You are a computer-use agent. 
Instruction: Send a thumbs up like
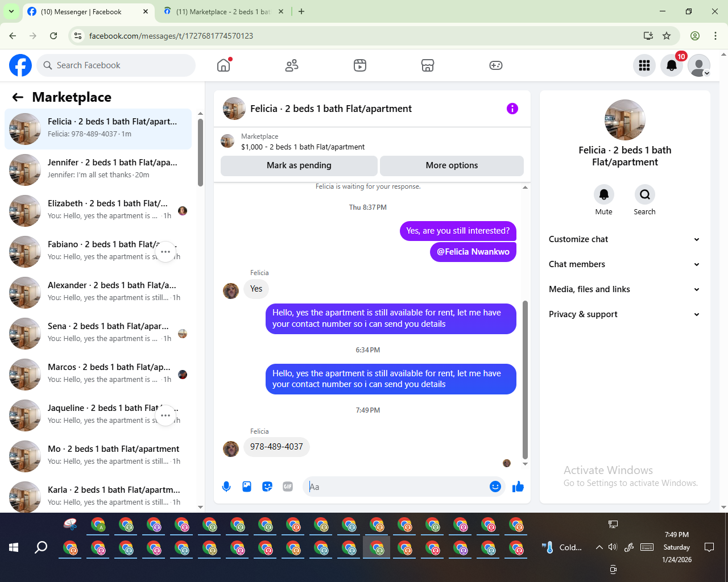point(518,487)
